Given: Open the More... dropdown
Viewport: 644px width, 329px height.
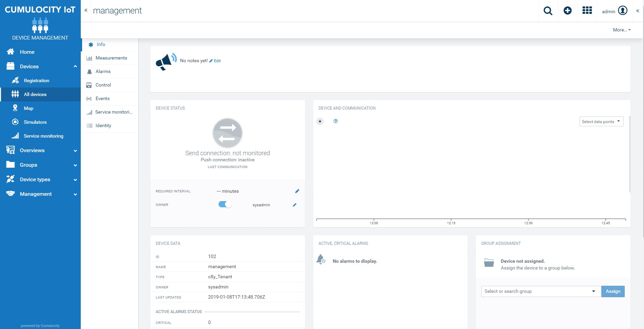Looking at the screenshot, I should (x=622, y=30).
